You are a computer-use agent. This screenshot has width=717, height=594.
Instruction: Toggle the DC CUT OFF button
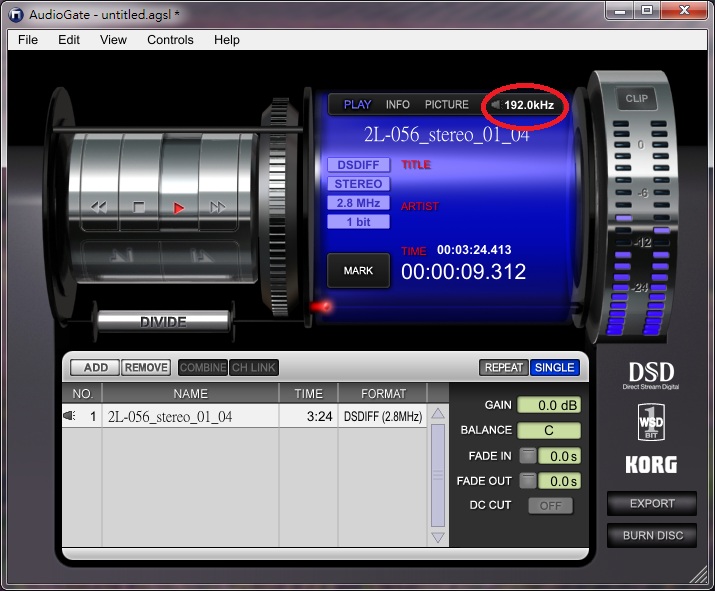(550, 506)
